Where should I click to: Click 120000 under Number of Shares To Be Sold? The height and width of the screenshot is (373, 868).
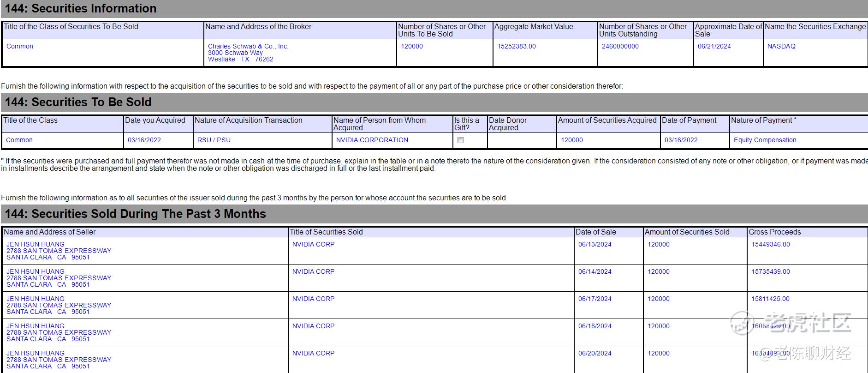point(412,46)
